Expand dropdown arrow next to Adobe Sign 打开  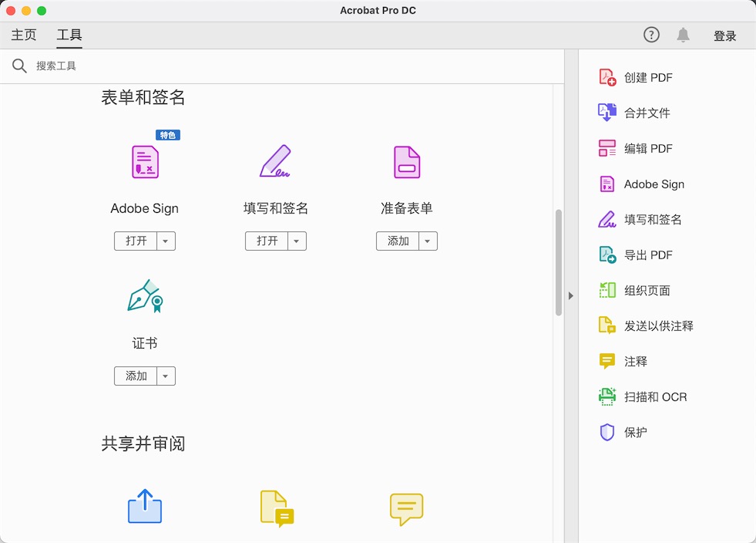166,241
